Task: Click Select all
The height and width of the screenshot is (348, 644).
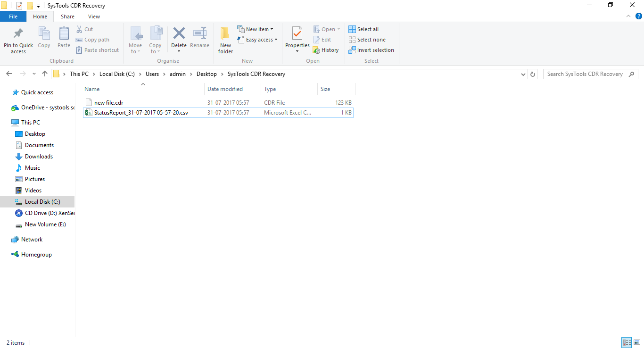Action: pos(363,29)
